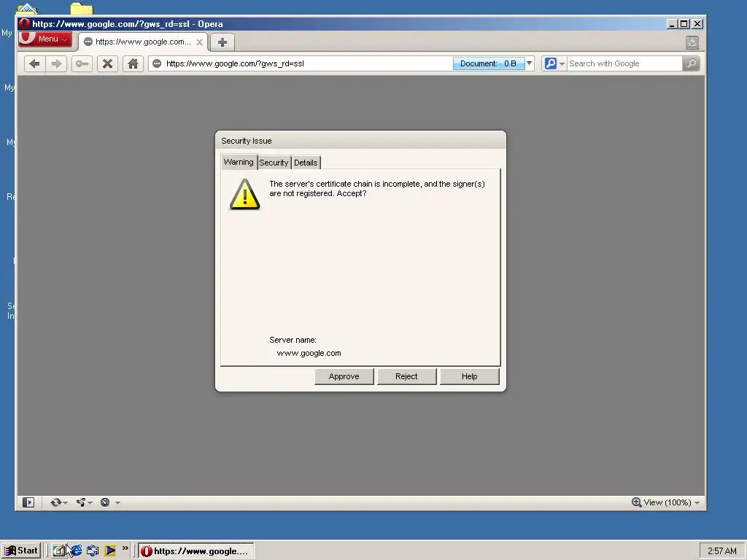Go forward with the Forward arrow
This screenshot has height=560, width=747.
[x=56, y=64]
